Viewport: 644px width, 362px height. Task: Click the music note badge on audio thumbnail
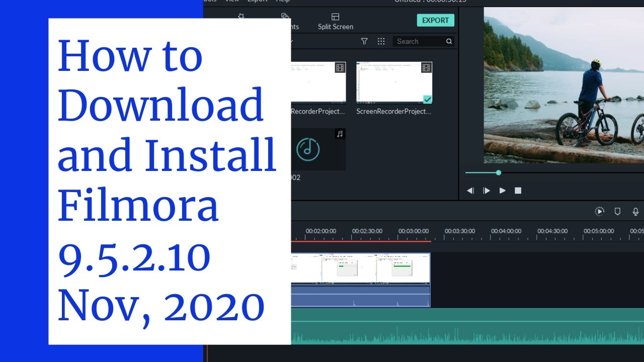point(340,134)
